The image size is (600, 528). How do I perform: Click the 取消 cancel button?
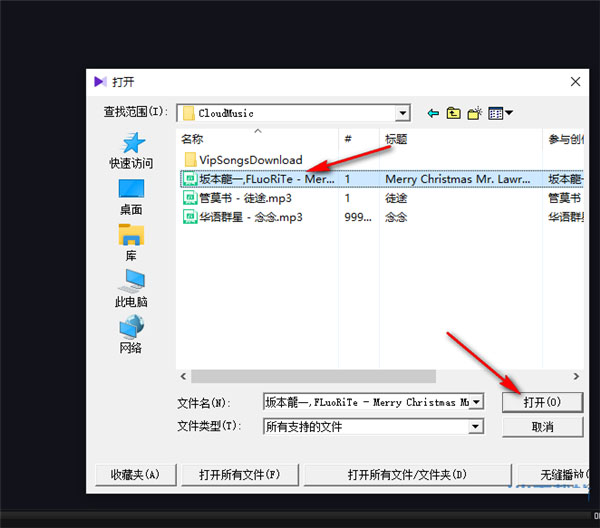[x=542, y=427]
